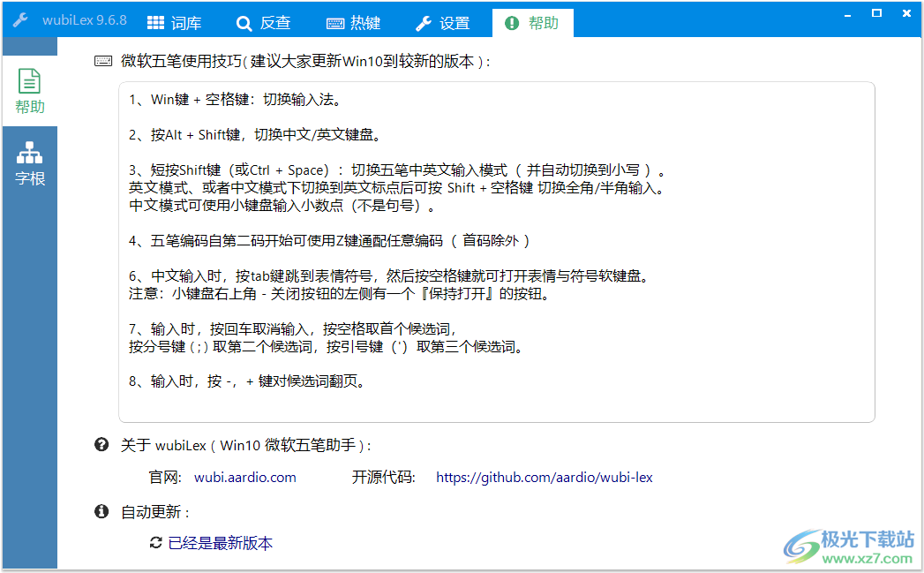This screenshot has height=573, width=924.
Task: Click the 词库 grid icon in toolbar
Action: coord(155,23)
